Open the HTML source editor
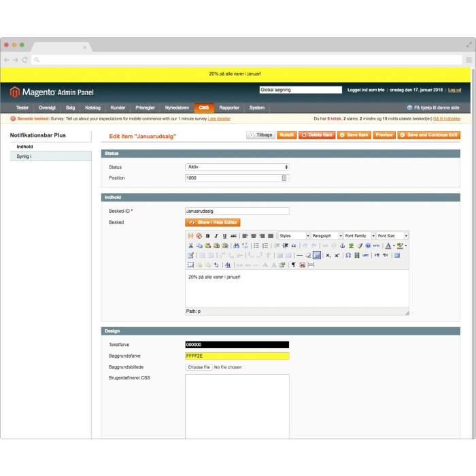Screen dimensions: 476x476 point(377,245)
